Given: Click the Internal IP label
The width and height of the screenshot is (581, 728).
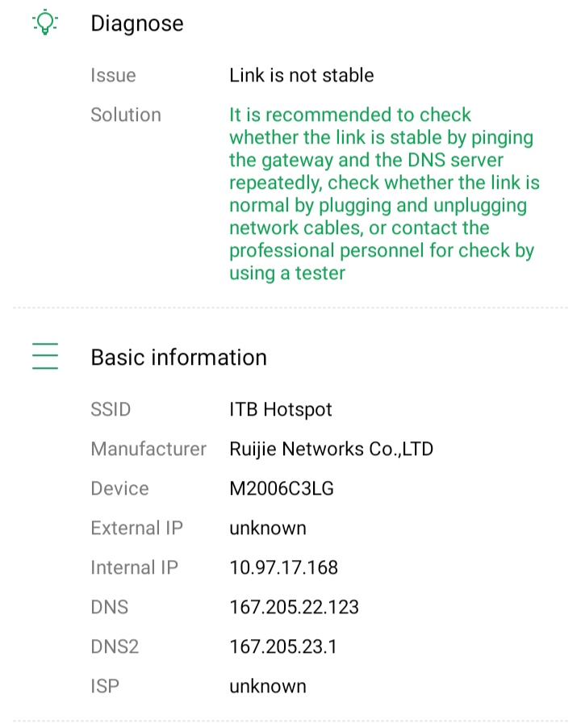Looking at the screenshot, I should (x=134, y=567).
